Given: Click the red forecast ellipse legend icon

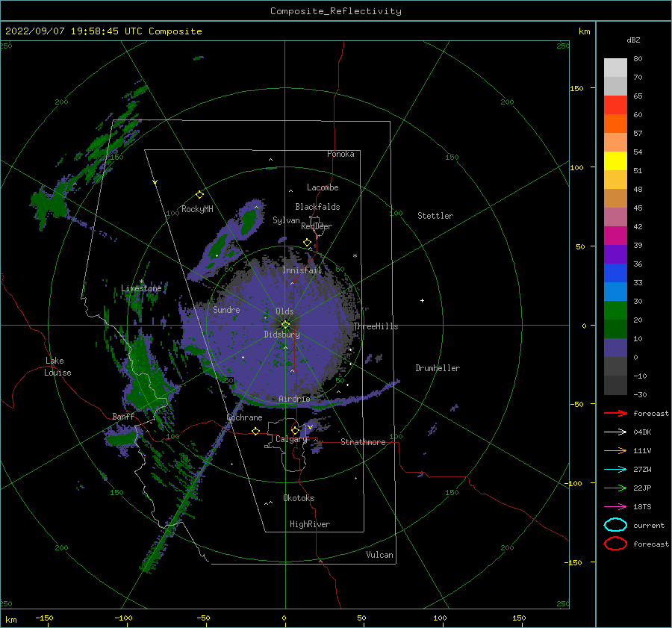Looking at the screenshot, I should pyautogui.click(x=615, y=544).
